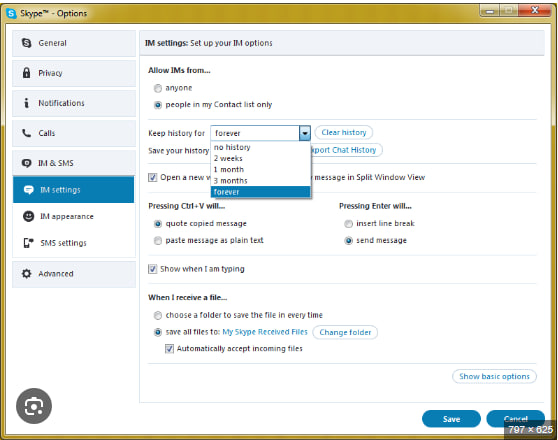
Task: Choose 2 weeks from history list
Action: [x=260, y=158]
